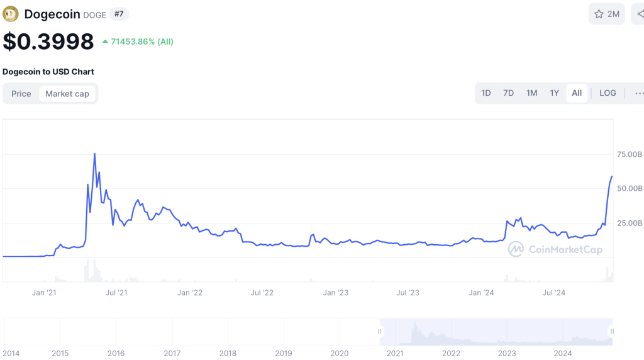Select the All time range
This screenshot has width=644, height=360.
coord(577,93)
